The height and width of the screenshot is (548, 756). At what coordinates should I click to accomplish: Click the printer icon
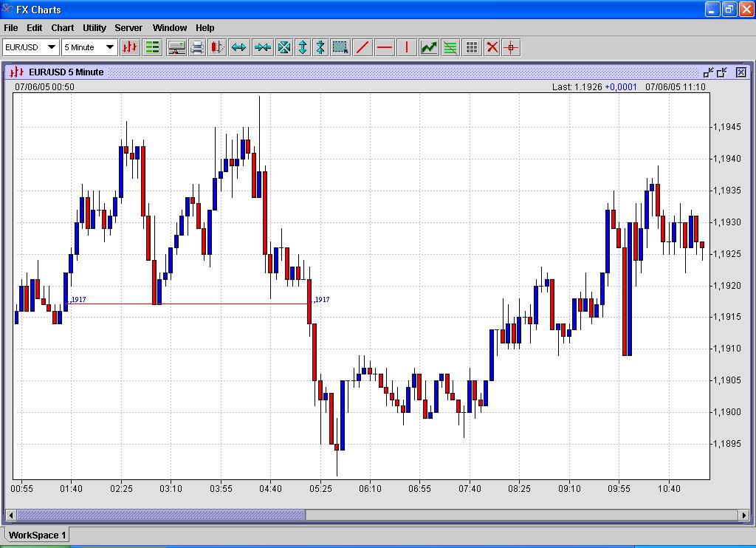pos(196,47)
